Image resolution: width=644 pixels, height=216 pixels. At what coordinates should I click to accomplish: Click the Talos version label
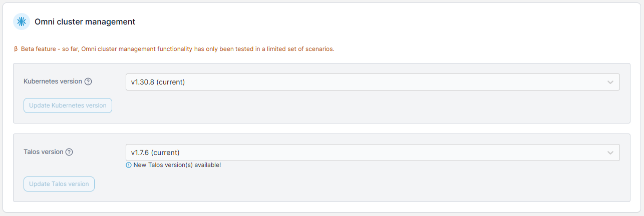tap(44, 152)
